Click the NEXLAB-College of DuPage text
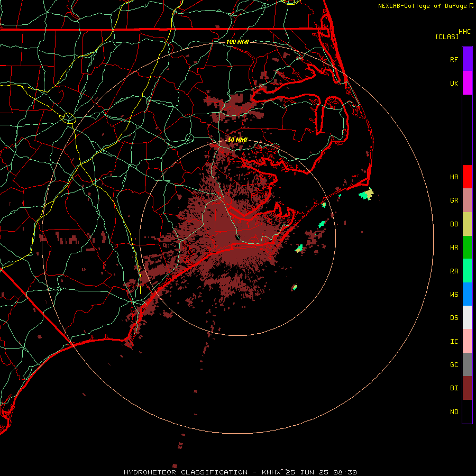The image size is (476, 476). click(422, 6)
